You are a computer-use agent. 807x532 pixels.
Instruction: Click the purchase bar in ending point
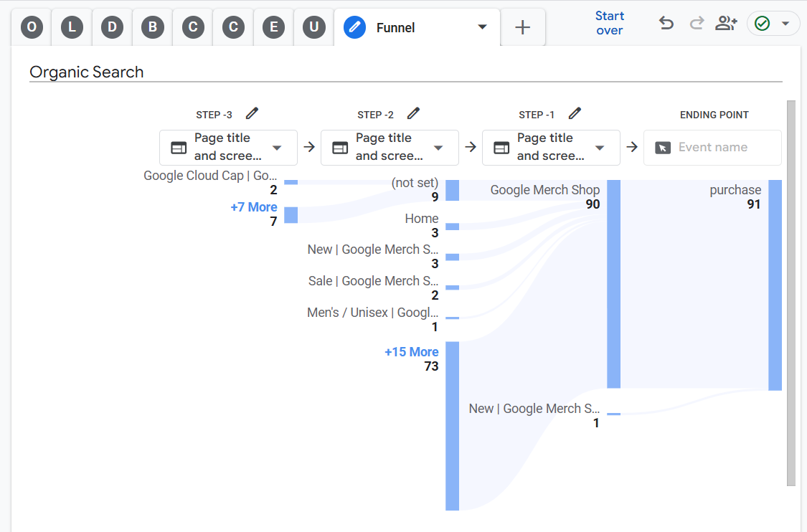[775, 285]
